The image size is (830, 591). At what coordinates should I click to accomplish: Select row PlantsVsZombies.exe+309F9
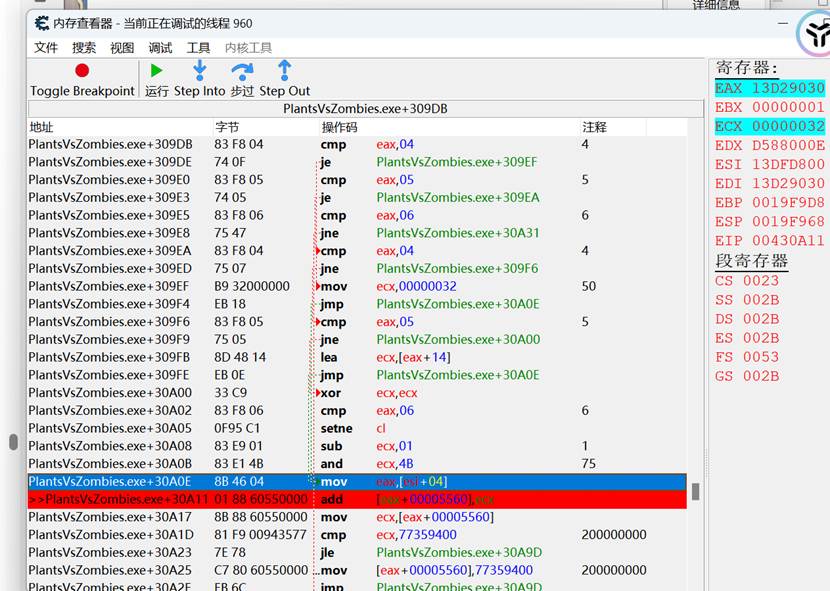click(357, 339)
